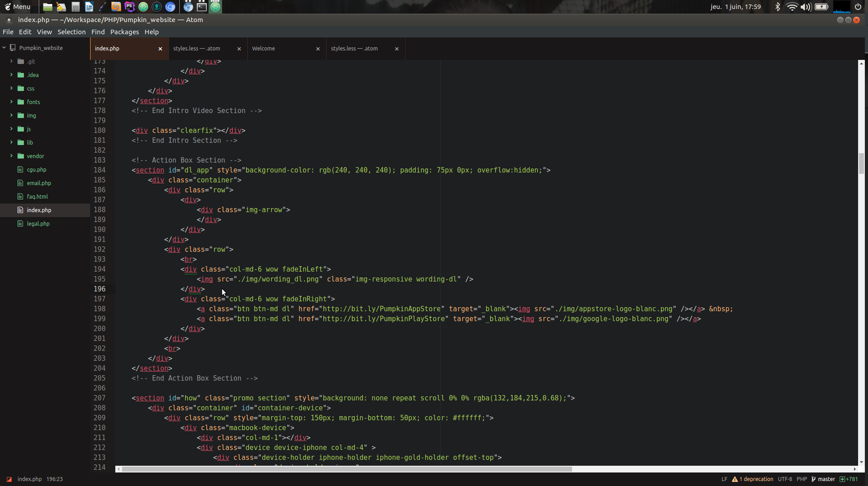Expand the fonts folder
The image size is (868, 486).
click(x=11, y=102)
